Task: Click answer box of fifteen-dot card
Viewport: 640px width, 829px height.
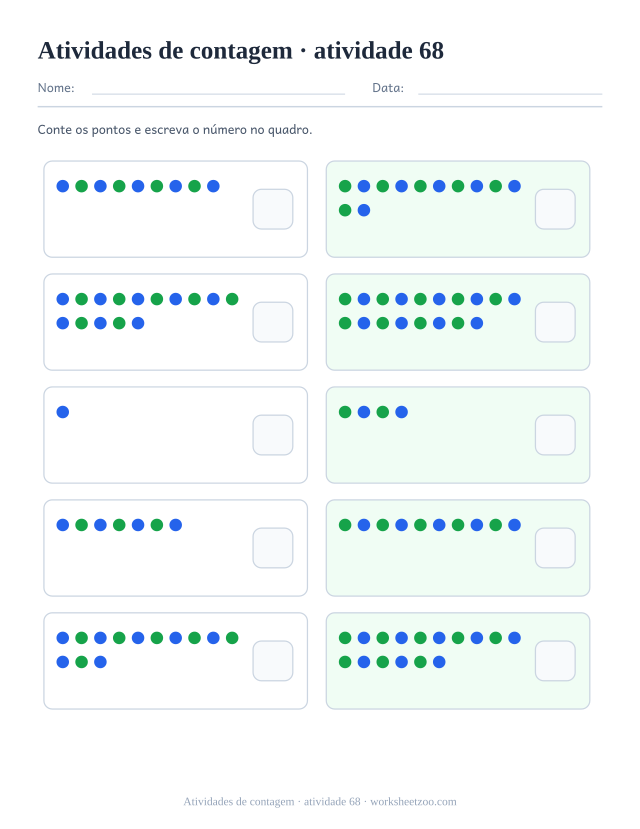Action: click(273, 322)
